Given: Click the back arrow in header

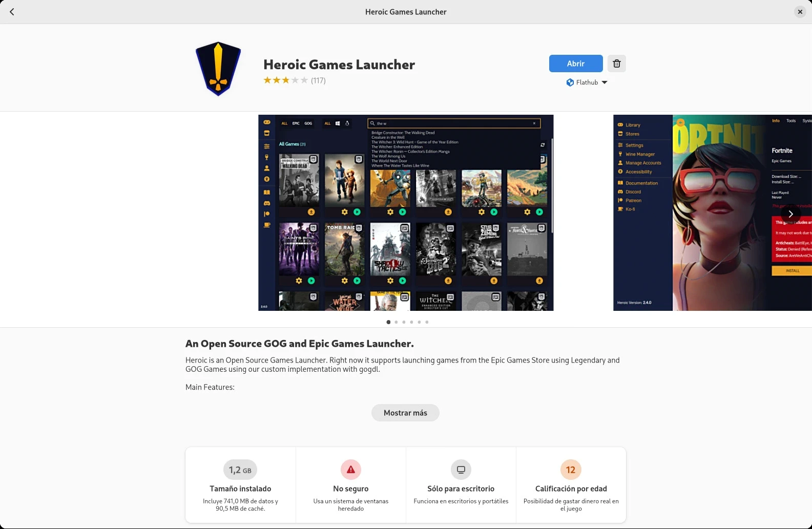Looking at the screenshot, I should 12,12.
